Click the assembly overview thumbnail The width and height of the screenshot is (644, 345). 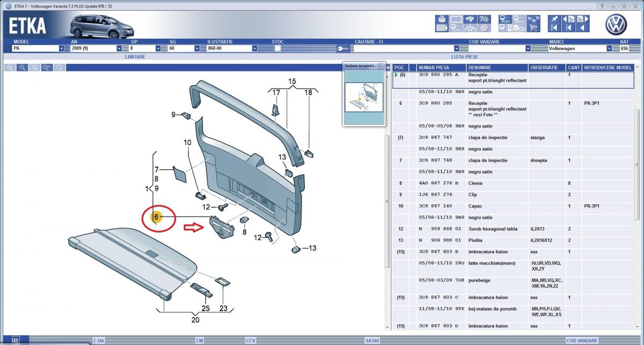click(x=364, y=97)
